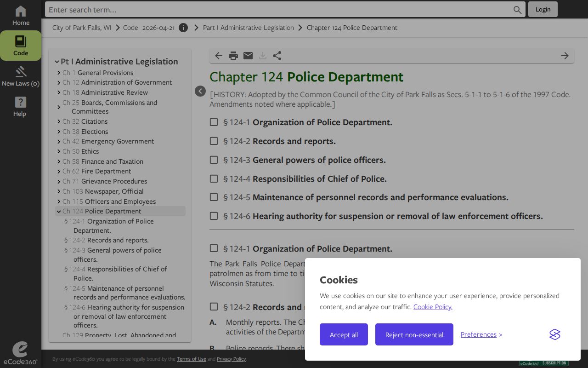Screen dimensions: 588x368
Task: Reject non-essential cookies
Action: point(414,334)
